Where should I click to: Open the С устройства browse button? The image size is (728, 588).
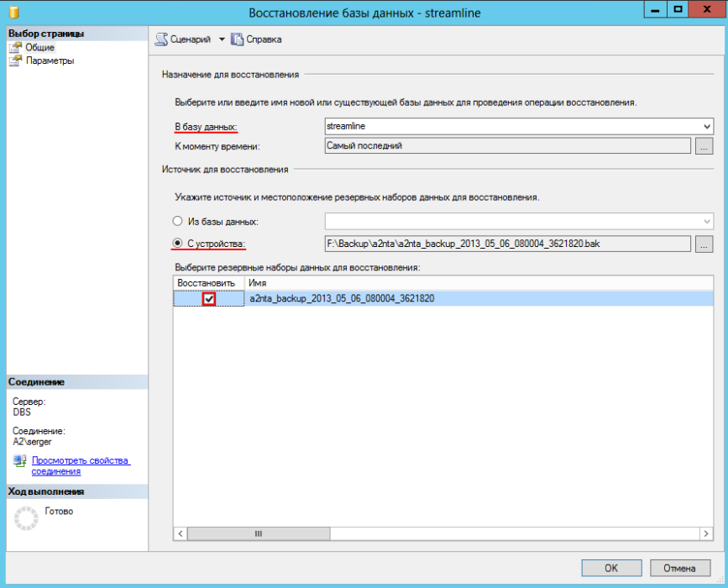pos(704,244)
